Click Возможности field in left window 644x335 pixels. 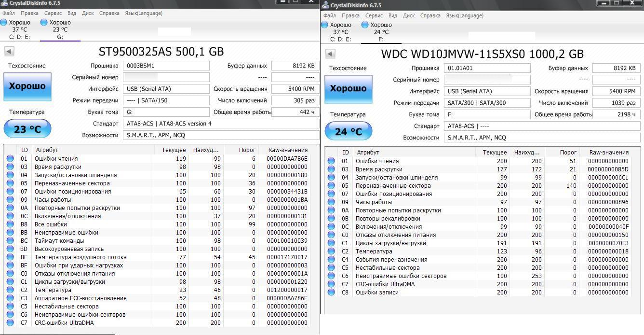[221, 135]
